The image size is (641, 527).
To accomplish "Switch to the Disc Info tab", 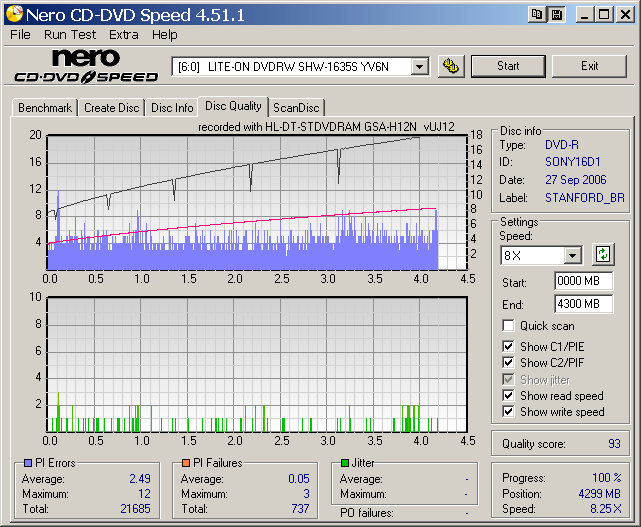I will (x=172, y=108).
